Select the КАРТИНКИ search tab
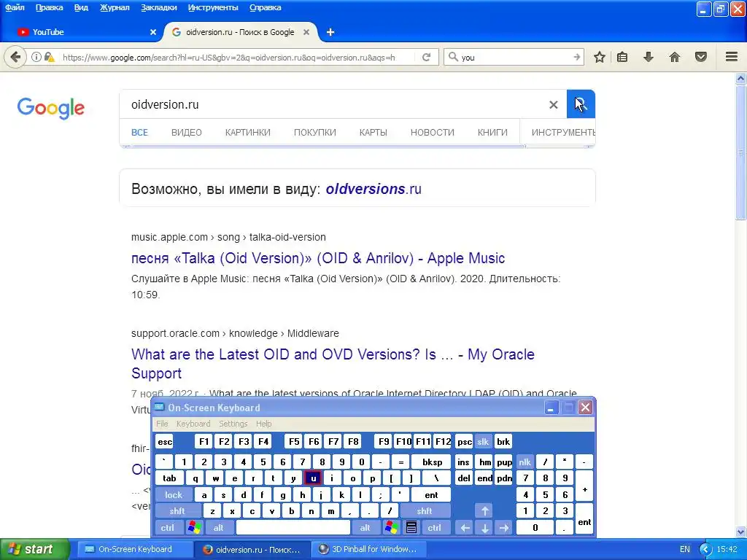 [x=248, y=133]
